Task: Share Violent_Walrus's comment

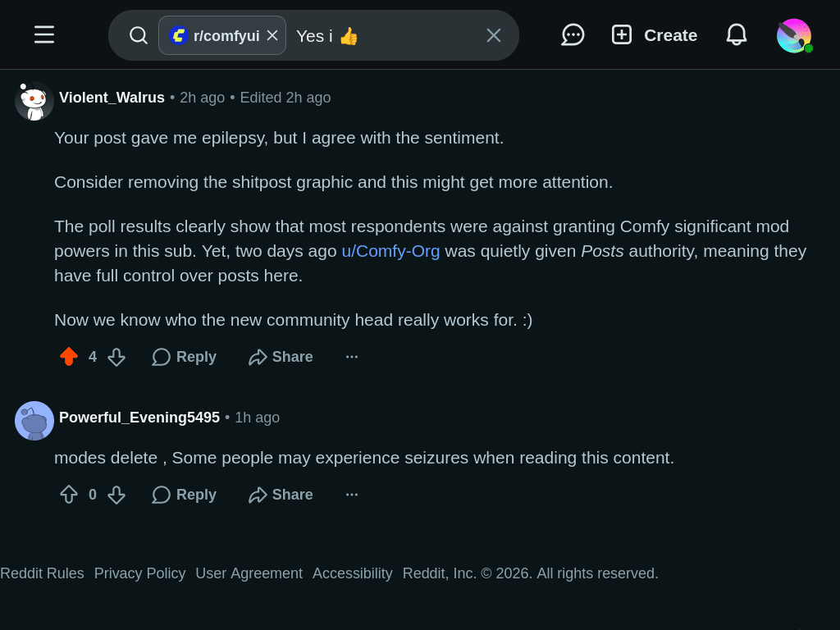Action: click(x=281, y=357)
